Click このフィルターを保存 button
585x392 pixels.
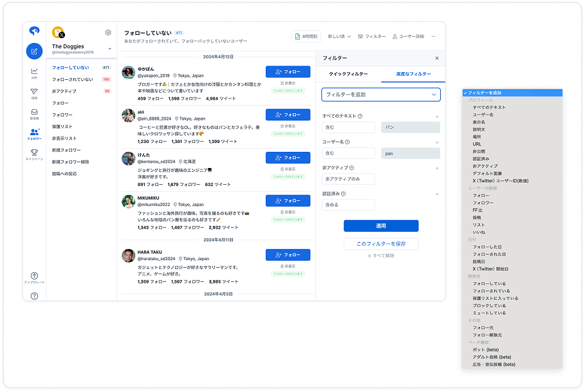coord(381,244)
